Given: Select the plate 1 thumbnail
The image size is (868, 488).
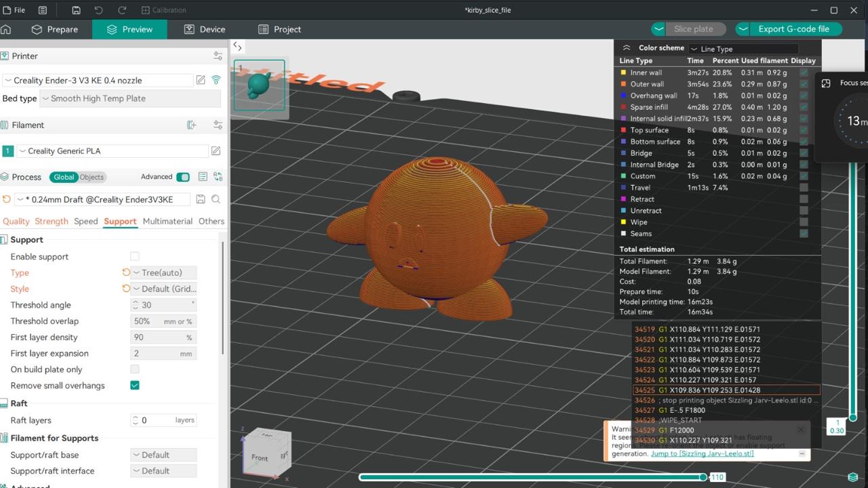Looking at the screenshot, I should pyautogui.click(x=259, y=85).
